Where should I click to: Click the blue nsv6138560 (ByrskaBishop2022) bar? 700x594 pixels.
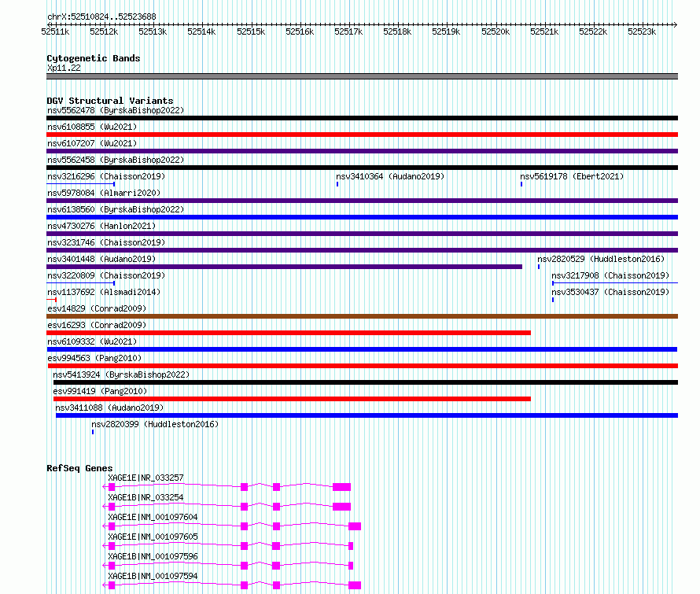point(362,217)
